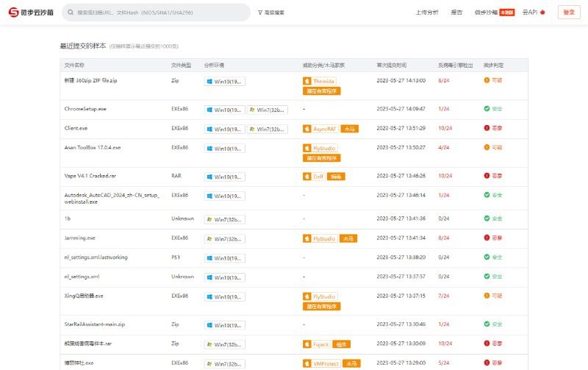The height and width of the screenshot is (370, 588).
Task: Click the VMProtect family tag
Action: click(323, 363)
